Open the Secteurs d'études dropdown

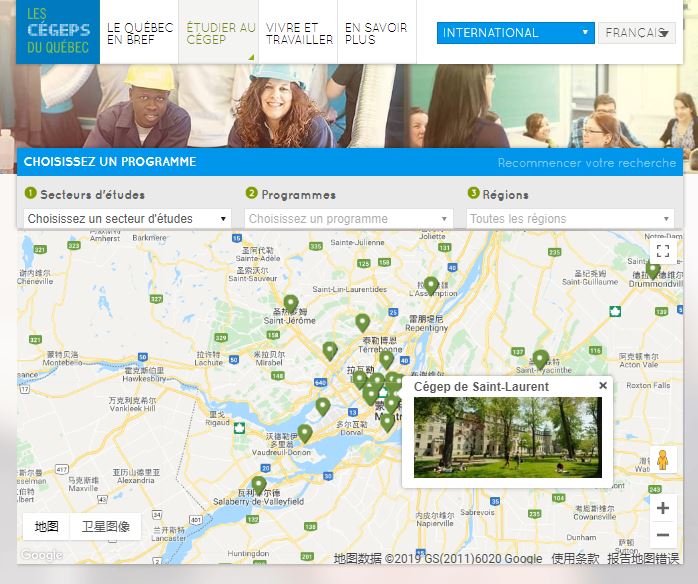point(127,219)
